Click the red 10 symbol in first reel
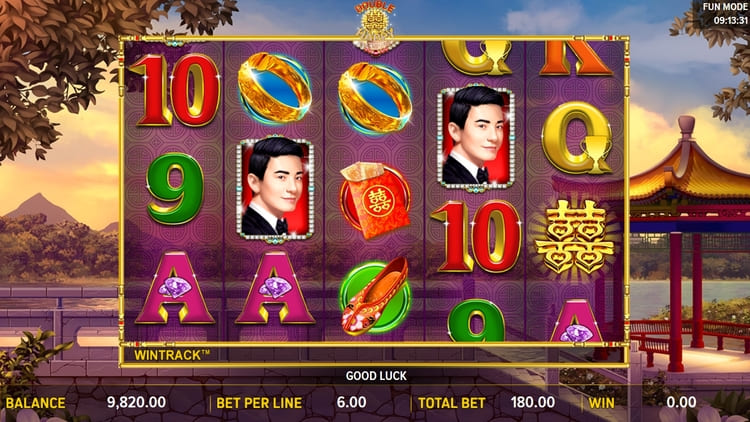The height and width of the screenshot is (422, 750). coord(175,90)
